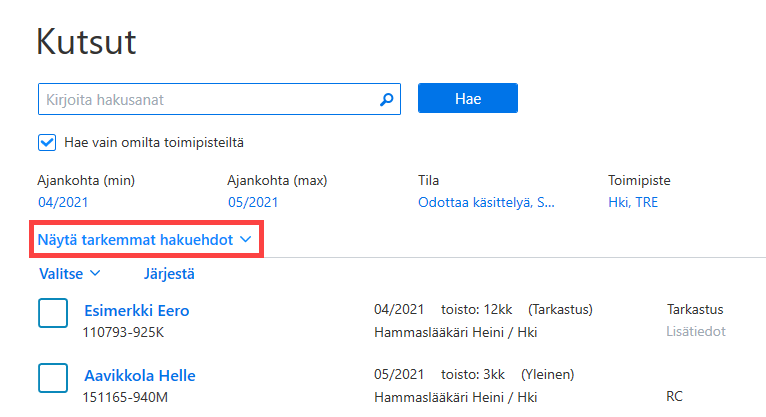Open the Valitse dropdown
766x417 pixels.
tap(70, 273)
